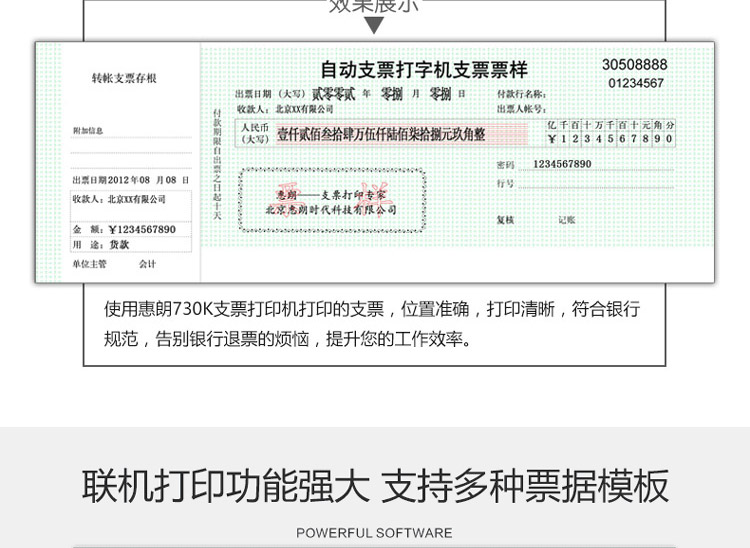Click the vertical text 付款期限自出票之日起十天

click(x=217, y=164)
